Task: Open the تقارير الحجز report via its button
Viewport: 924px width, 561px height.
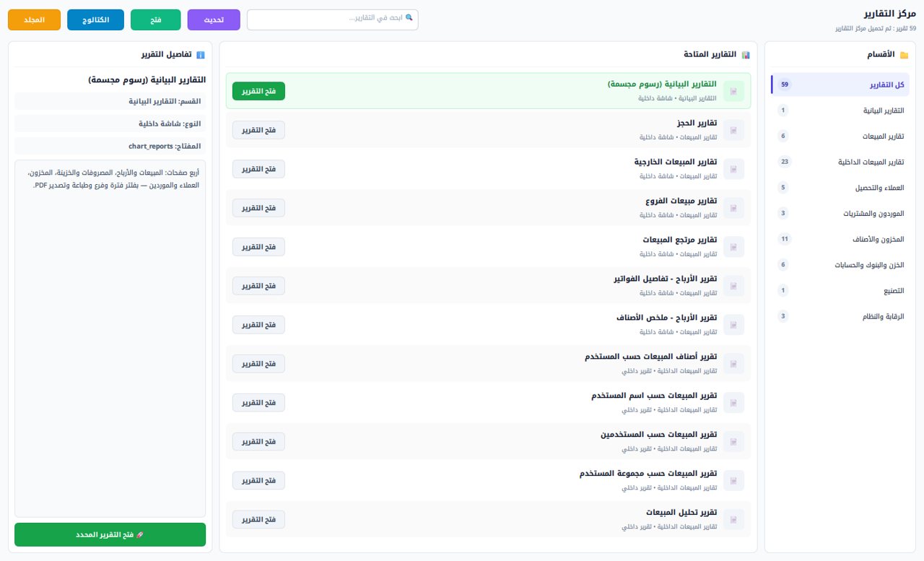Action: coord(258,130)
